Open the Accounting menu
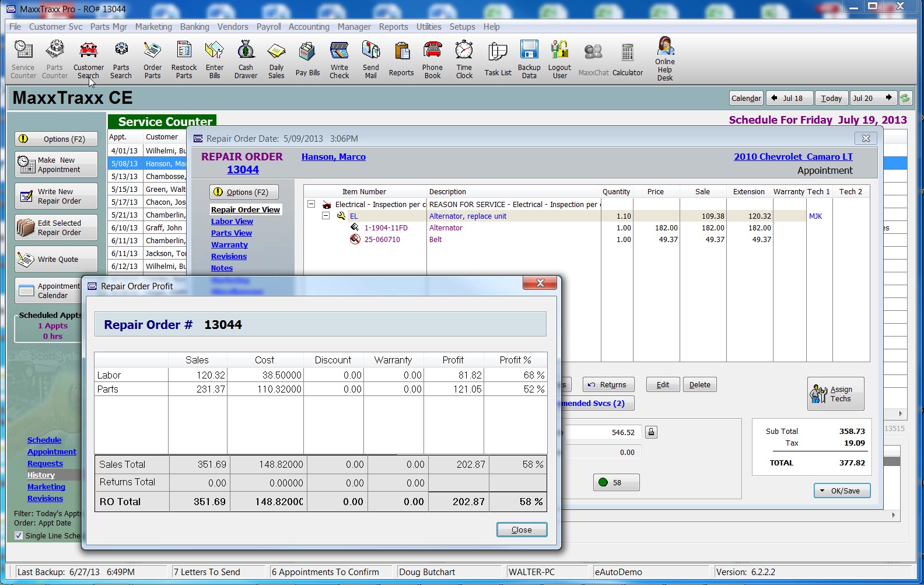Viewport: 924px width, 585px height. coord(309,27)
